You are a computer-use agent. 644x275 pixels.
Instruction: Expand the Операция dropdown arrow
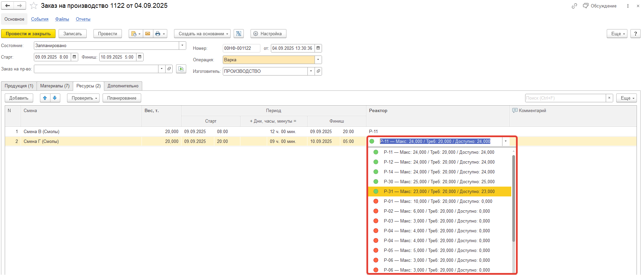coord(318,60)
